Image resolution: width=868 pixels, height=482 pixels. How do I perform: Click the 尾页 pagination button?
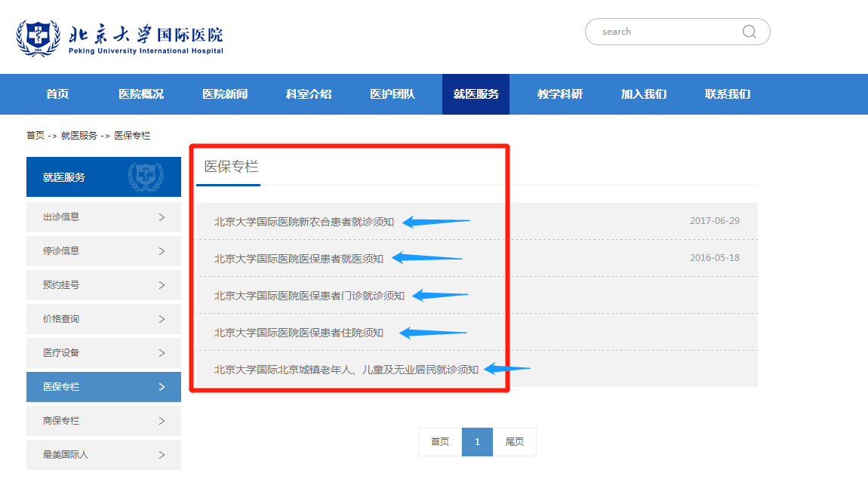[x=514, y=442]
